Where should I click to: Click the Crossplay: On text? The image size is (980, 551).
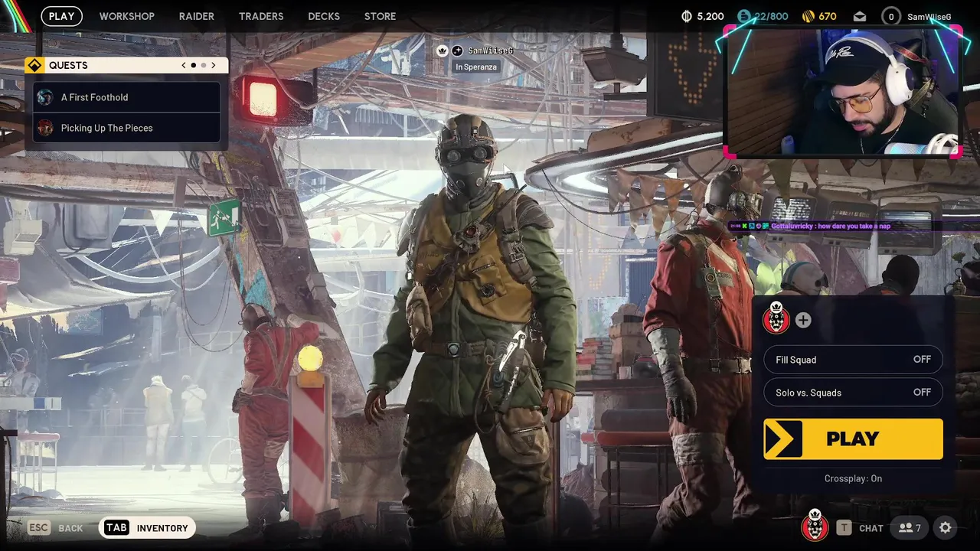[x=853, y=478]
